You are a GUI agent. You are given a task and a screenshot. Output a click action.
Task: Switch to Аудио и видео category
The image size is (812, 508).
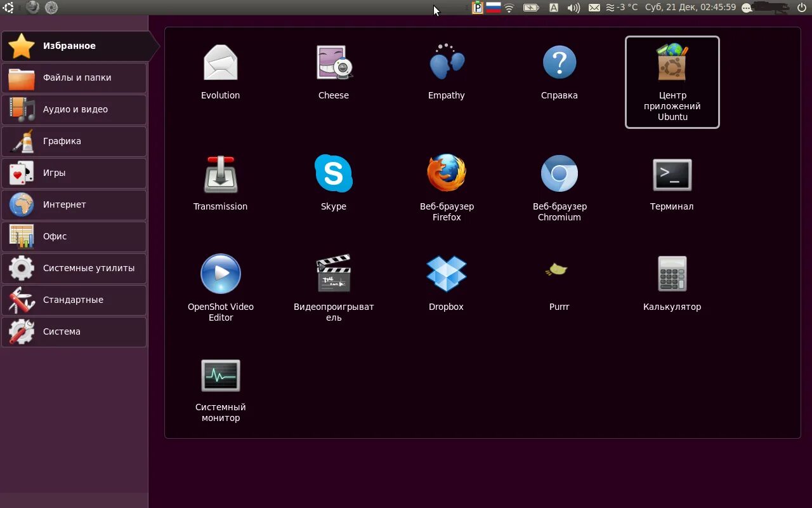coord(74,109)
